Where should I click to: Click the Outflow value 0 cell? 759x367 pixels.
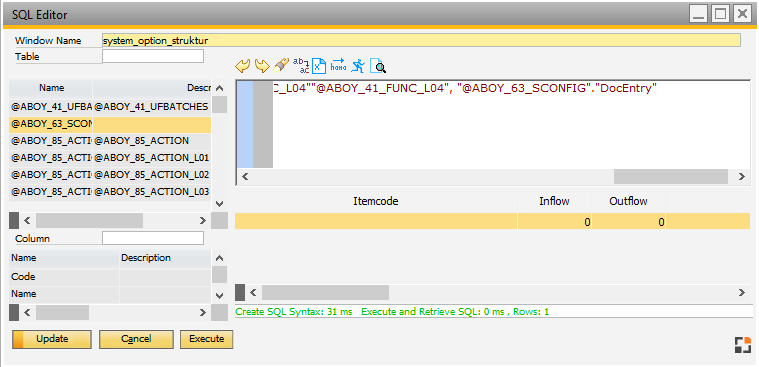click(628, 222)
